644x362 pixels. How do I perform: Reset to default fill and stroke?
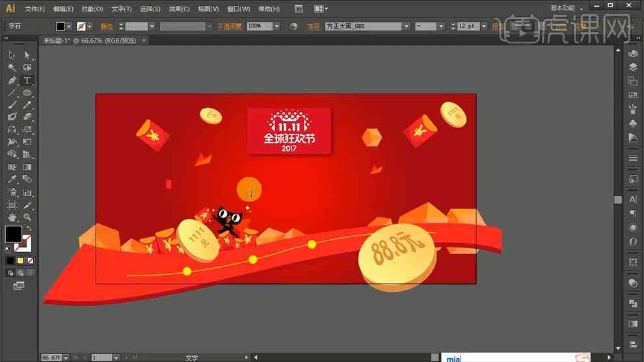click(8, 249)
